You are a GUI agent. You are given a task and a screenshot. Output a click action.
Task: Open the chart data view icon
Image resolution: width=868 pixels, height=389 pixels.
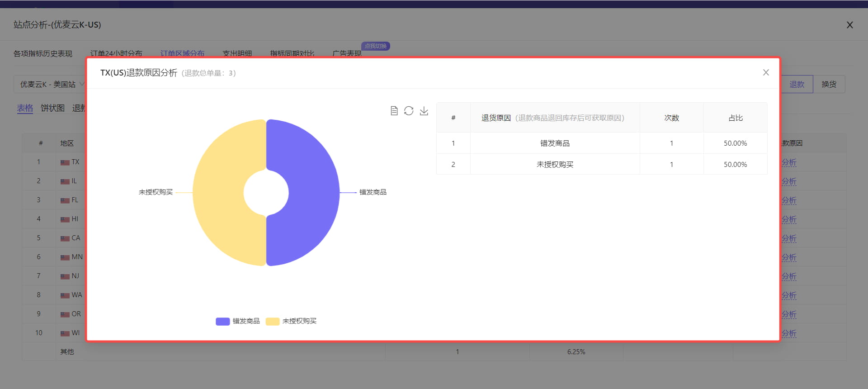pos(394,111)
